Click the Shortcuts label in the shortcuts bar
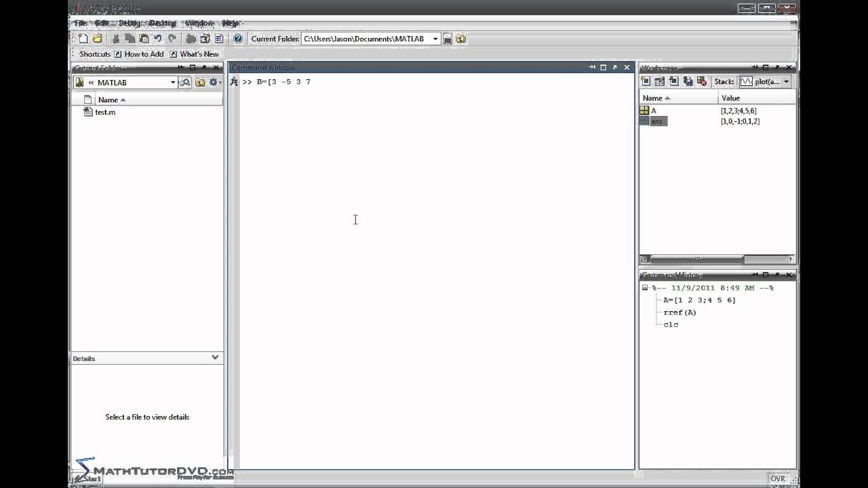 coord(95,54)
